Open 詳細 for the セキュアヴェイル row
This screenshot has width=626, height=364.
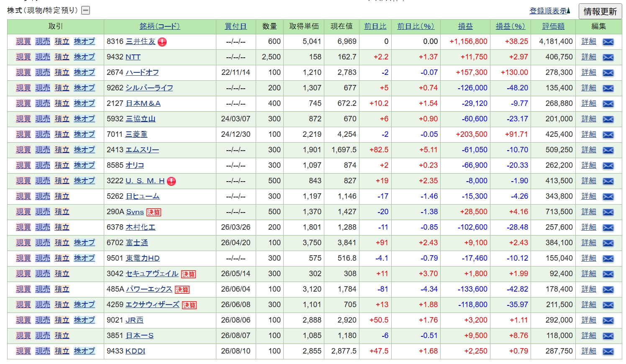[589, 274]
